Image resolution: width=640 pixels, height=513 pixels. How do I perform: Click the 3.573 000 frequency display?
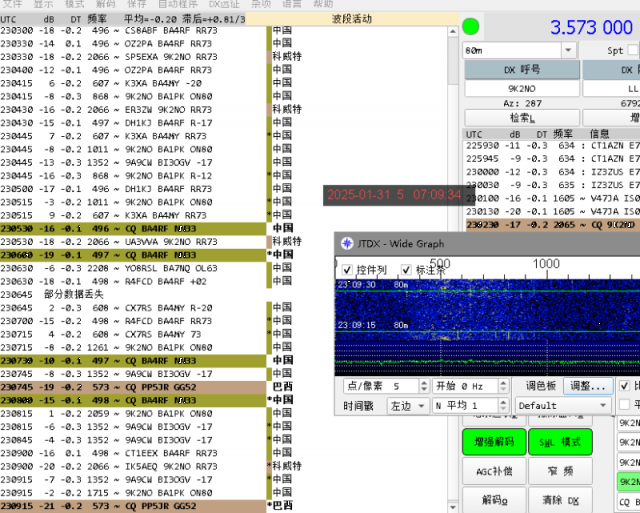591,28
